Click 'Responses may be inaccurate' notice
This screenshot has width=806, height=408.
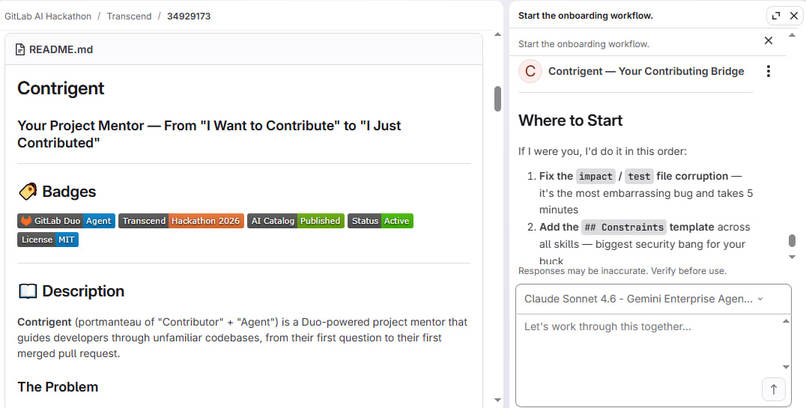pyautogui.click(x=622, y=271)
